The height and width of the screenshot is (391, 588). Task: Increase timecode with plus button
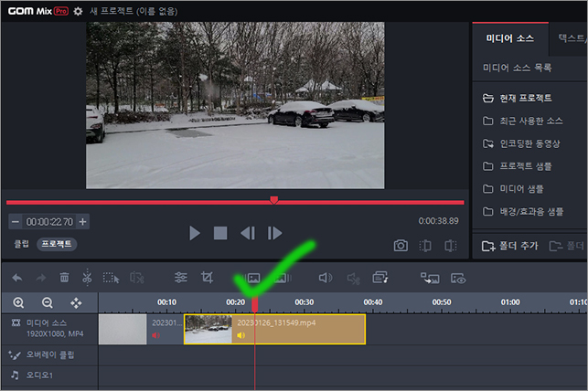point(82,222)
